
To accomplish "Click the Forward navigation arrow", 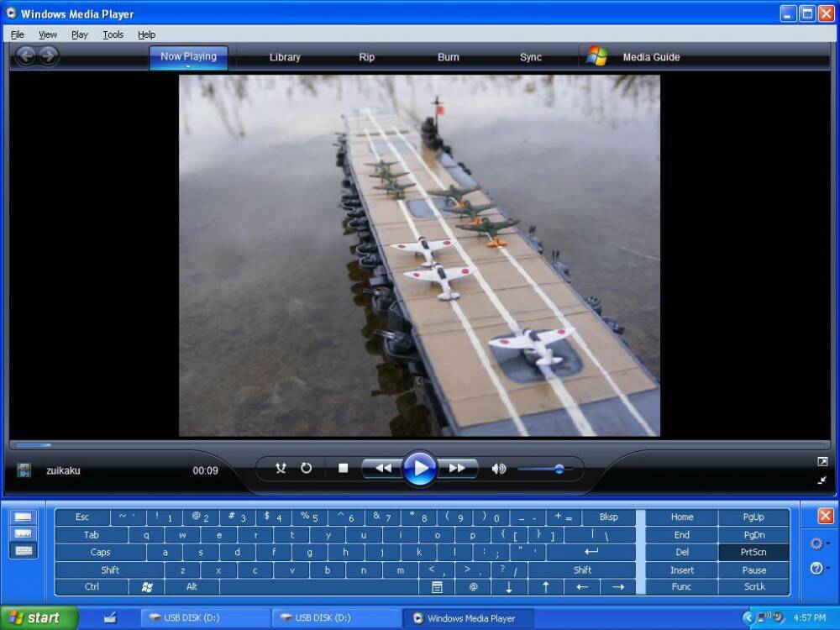I will point(49,56).
